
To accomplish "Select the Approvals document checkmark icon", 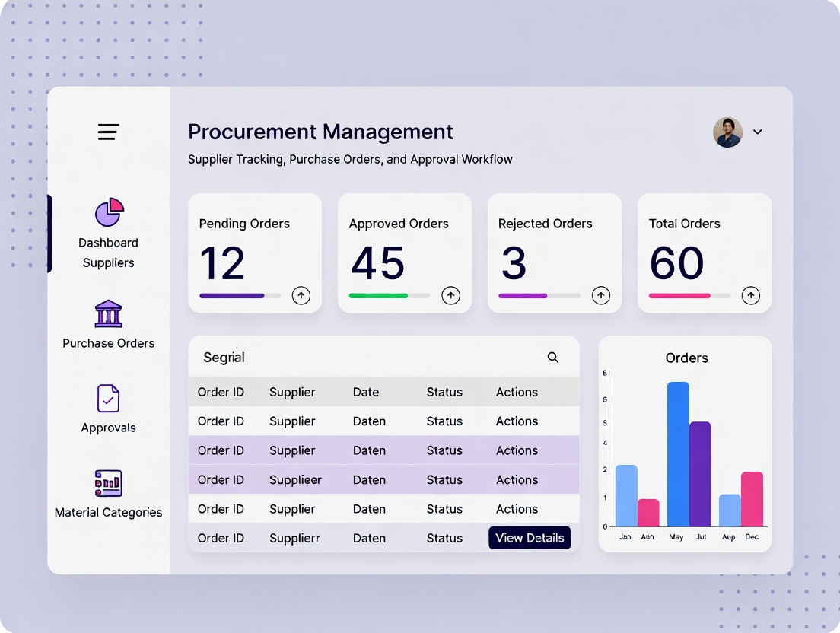I will point(108,399).
